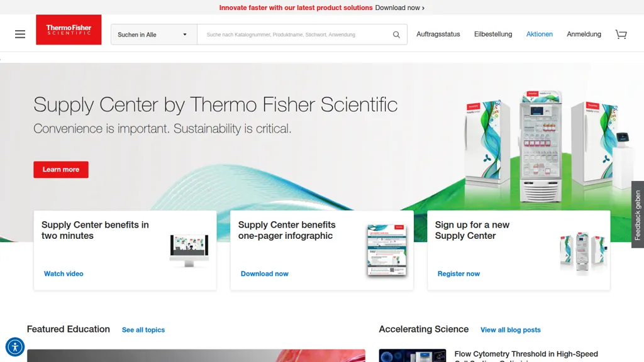Click 'Supply Center benefits in two minutes' heading
Image resolution: width=644 pixels, height=362 pixels.
95,230
